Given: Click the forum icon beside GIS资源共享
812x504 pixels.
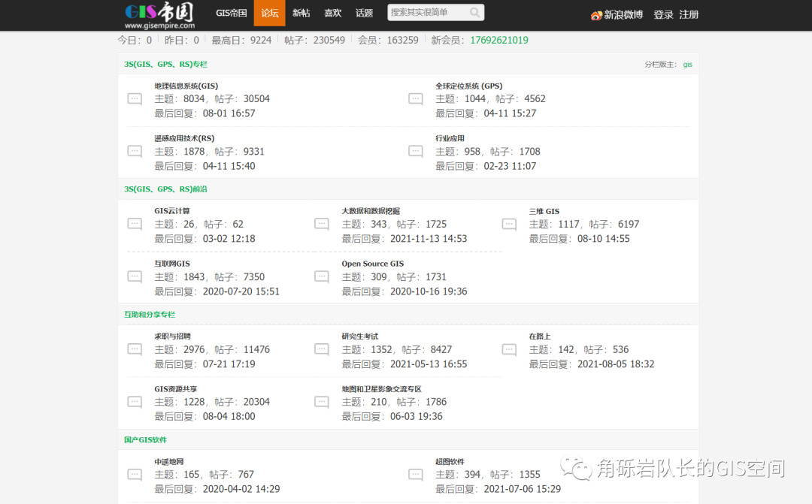Looking at the screenshot, I should (135, 402).
